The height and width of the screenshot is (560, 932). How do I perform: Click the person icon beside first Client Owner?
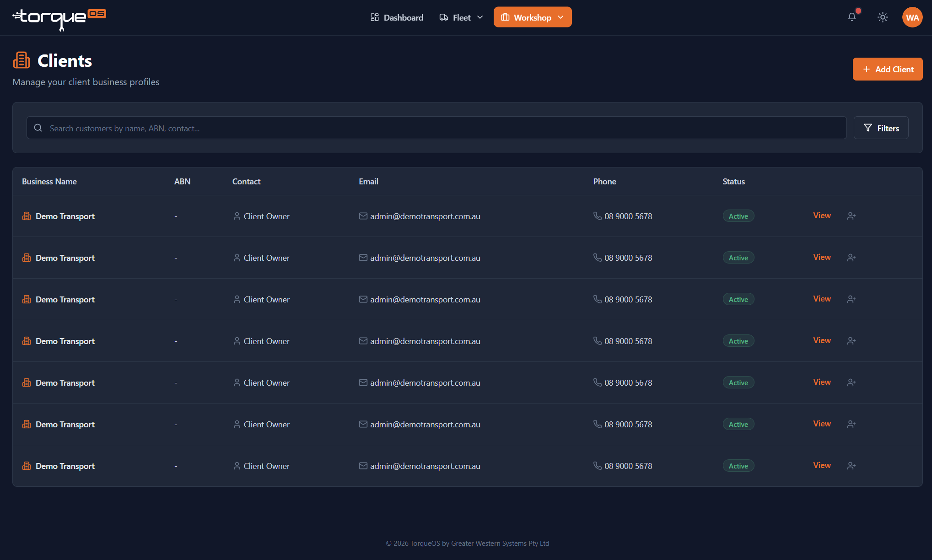point(237,216)
